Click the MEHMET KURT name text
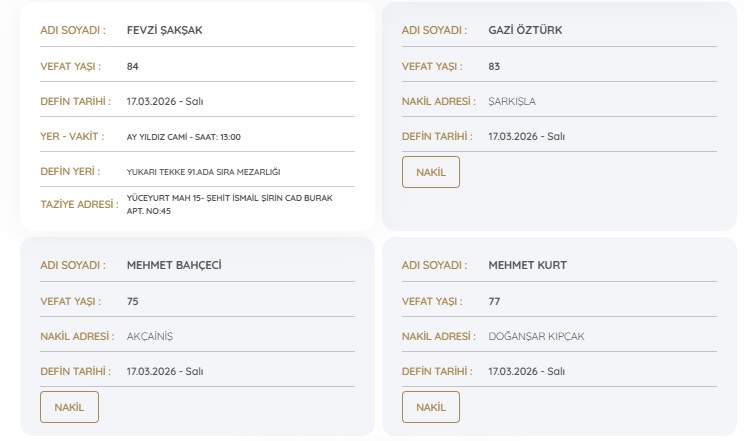The height and width of the screenshot is (441, 754). [x=527, y=265]
